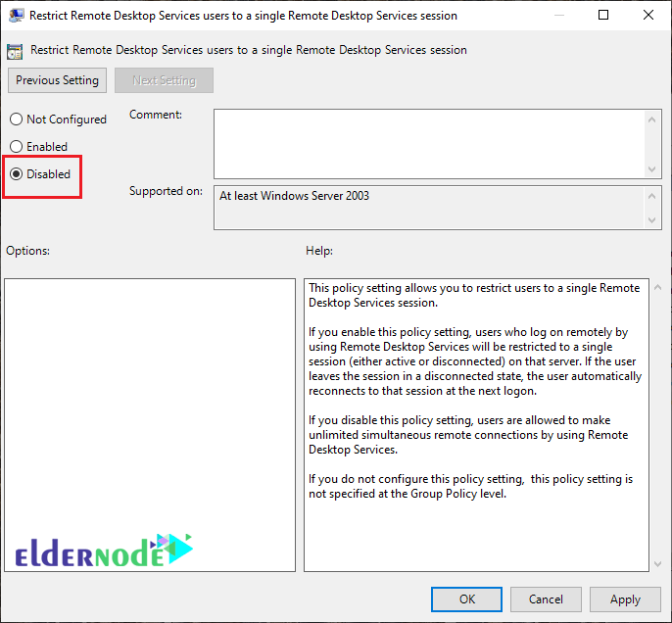
Task: Click the Help label above description
Action: (x=319, y=251)
